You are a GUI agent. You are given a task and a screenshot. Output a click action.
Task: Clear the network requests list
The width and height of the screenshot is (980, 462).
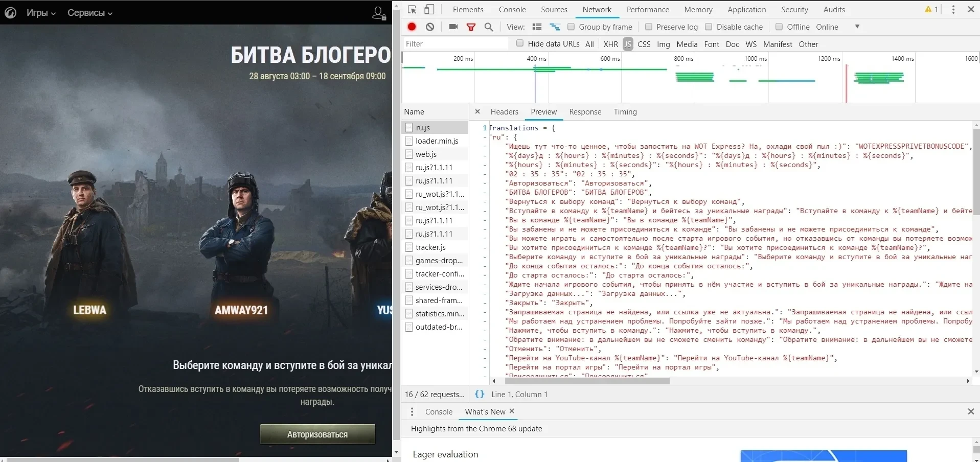430,27
